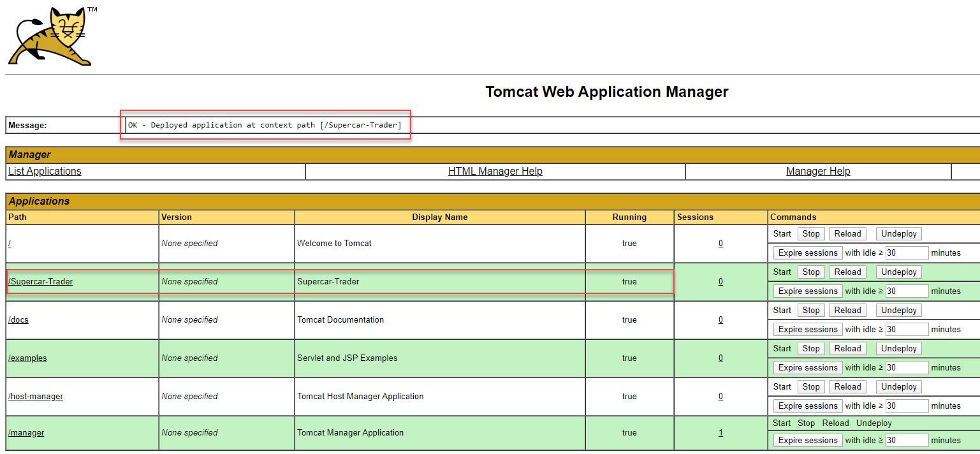The image size is (980, 454).
Task: Click the "Running" column header
Action: click(629, 217)
